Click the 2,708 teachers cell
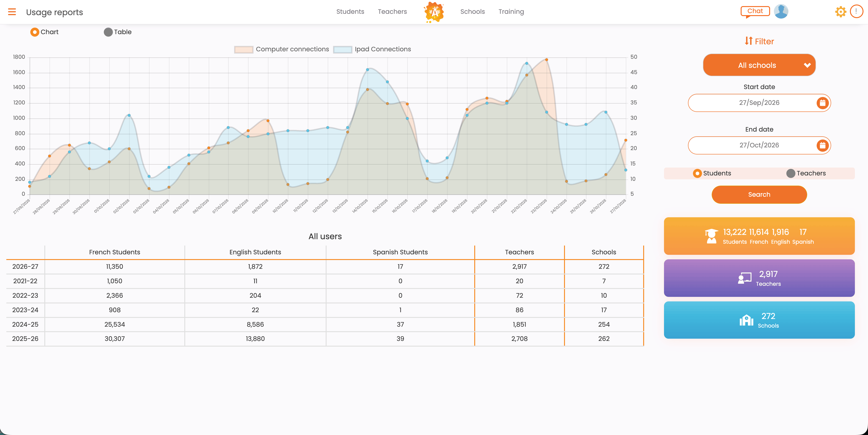 (519, 339)
